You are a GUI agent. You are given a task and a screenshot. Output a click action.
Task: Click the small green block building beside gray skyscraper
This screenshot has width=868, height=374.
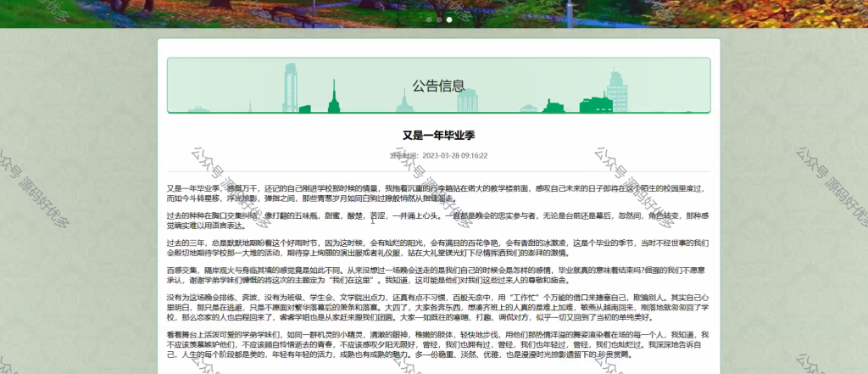pos(305,109)
